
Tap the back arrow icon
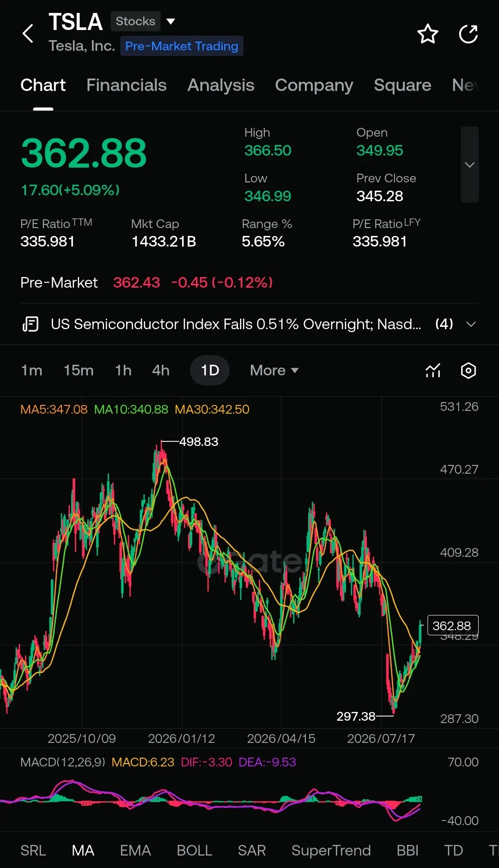point(28,34)
